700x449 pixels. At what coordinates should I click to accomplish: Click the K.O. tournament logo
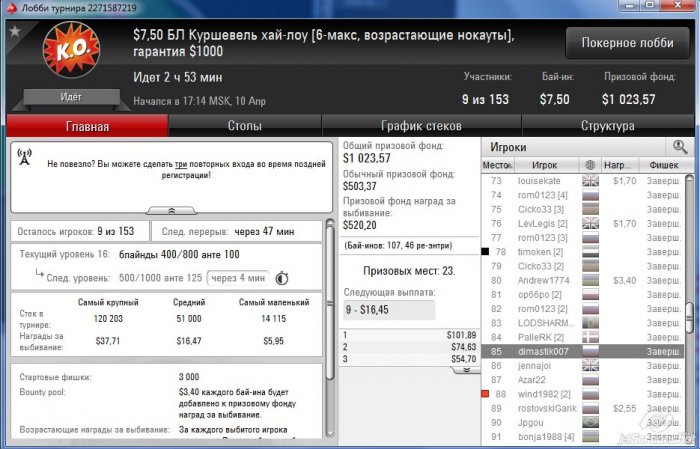click(x=71, y=50)
